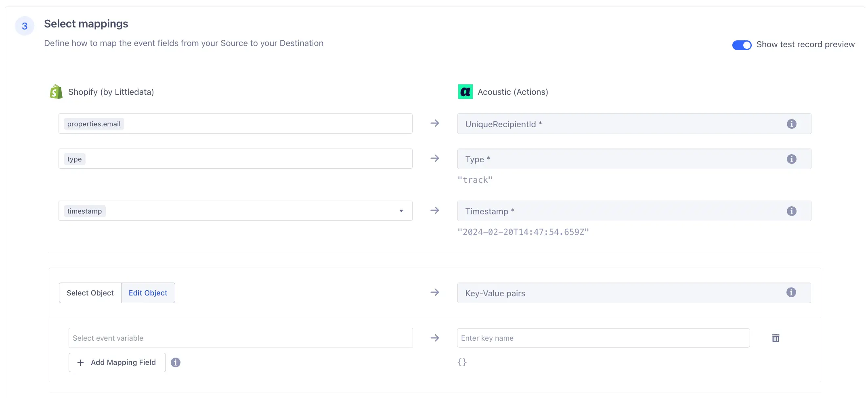Image resolution: width=868 pixels, height=398 pixels.
Task: Click the Show test record preview label
Action: click(805, 44)
